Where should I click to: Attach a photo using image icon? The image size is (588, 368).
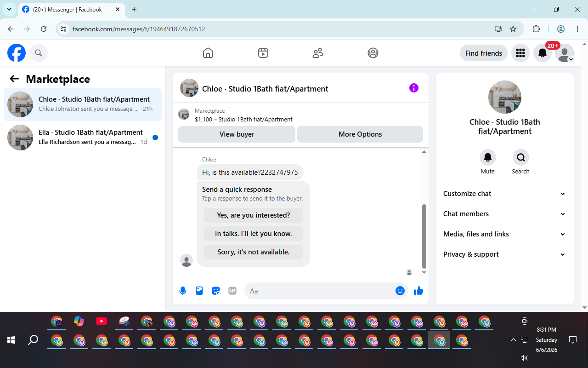tap(199, 291)
